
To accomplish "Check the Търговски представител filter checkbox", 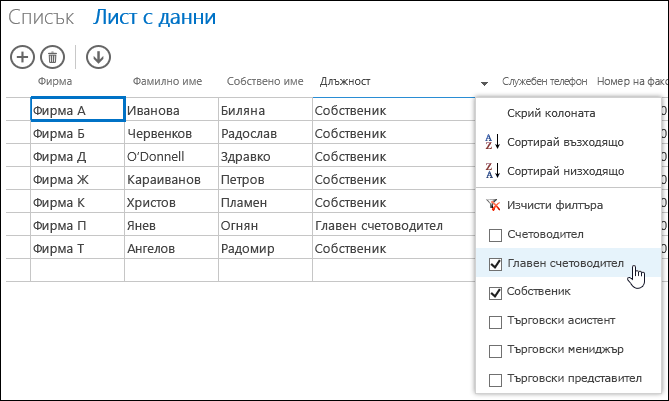I will point(495,380).
